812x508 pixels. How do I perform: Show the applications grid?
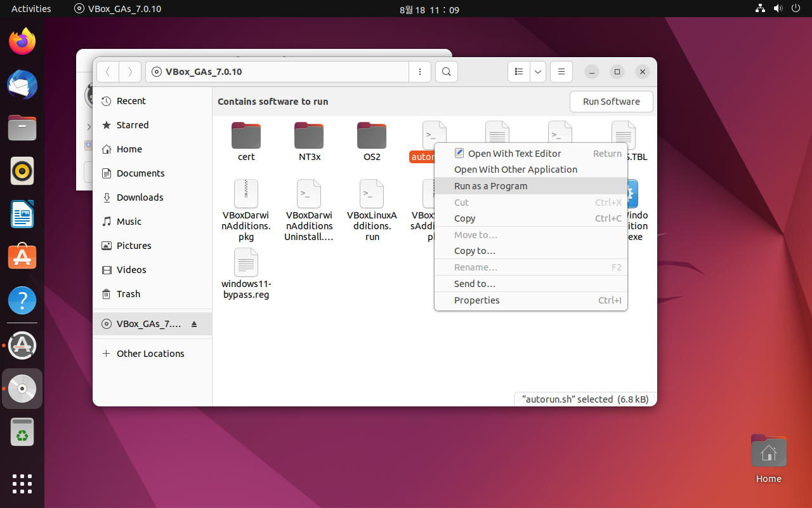[x=22, y=483]
